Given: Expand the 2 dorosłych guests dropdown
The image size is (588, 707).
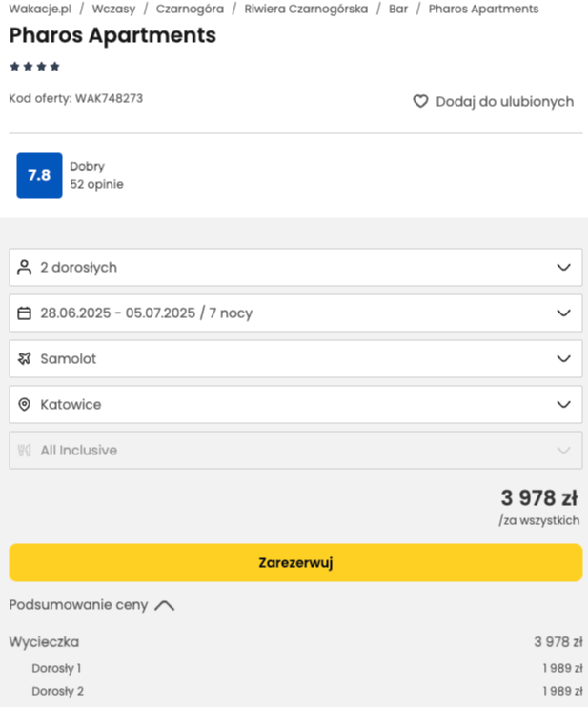Looking at the screenshot, I should pos(295,268).
